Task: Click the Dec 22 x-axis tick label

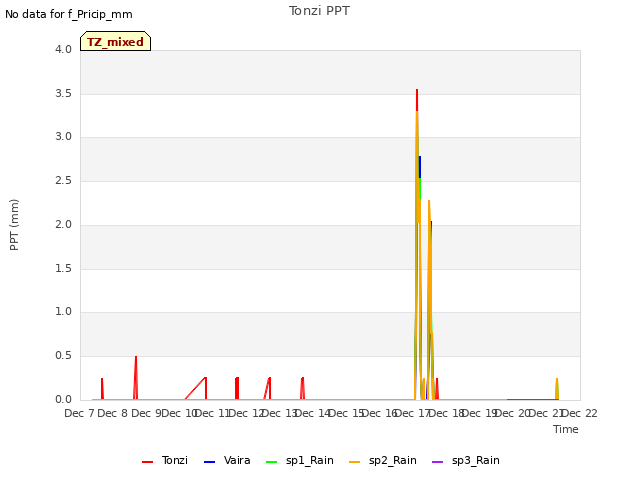Action: tap(580, 413)
